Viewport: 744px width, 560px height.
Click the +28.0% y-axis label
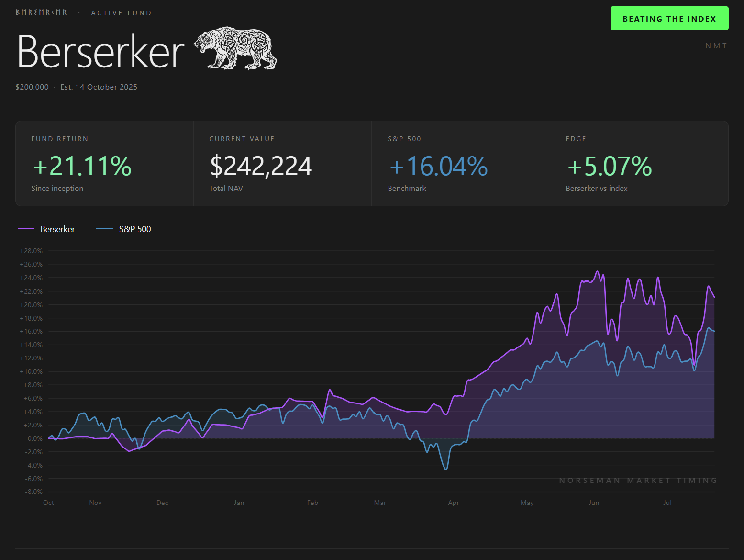31,251
